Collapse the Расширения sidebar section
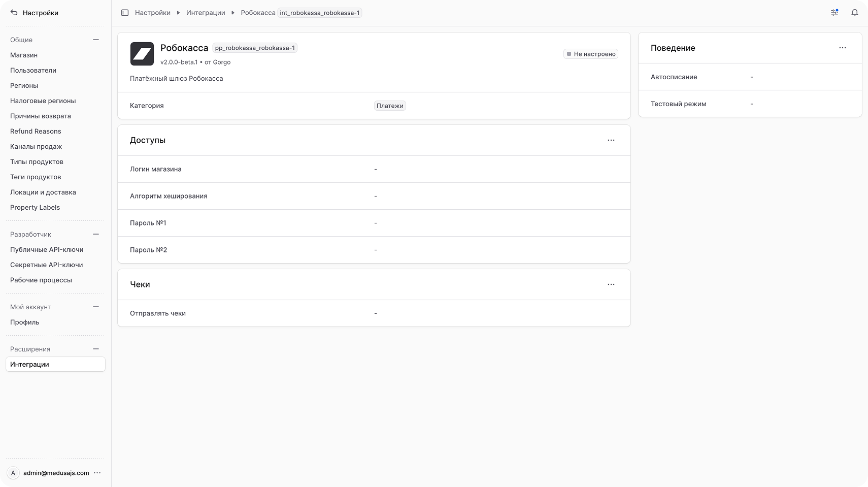Viewport: 868px width, 487px height. point(96,349)
